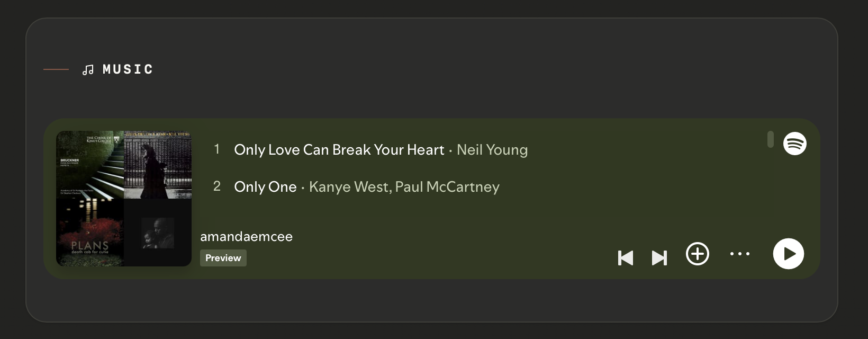Click the MUSIC section heading
This screenshot has width=868, height=339.
128,69
